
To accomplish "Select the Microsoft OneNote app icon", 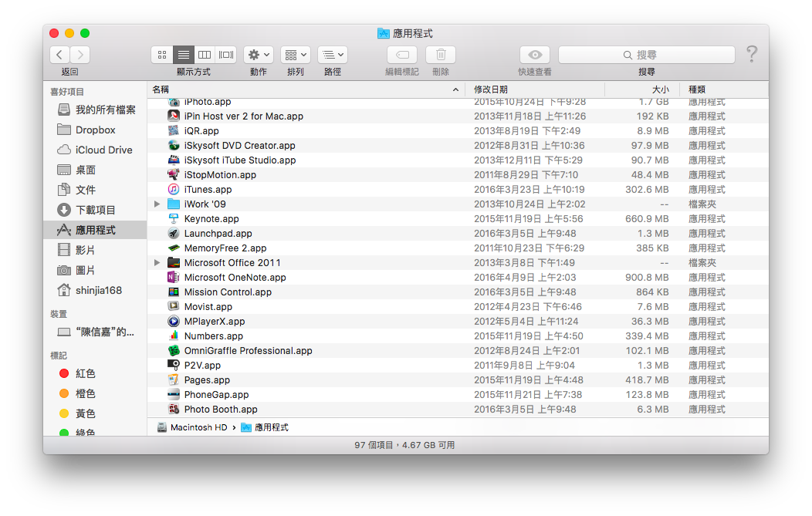I will (174, 278).
